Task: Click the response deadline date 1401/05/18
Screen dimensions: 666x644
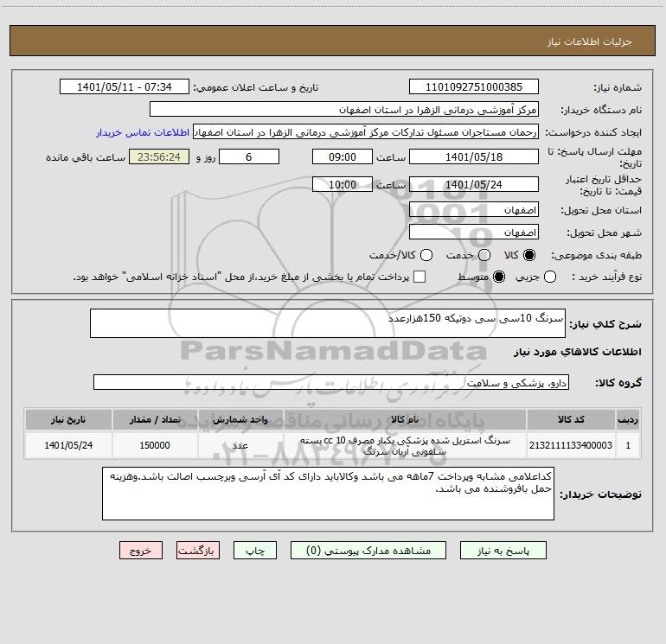Action: tap(474, 157)
